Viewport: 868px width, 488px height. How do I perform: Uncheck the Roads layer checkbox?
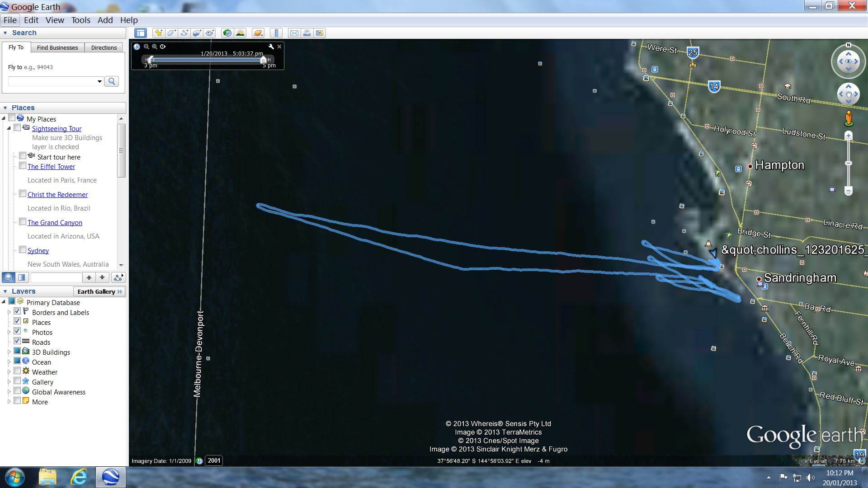pos(17,341)
